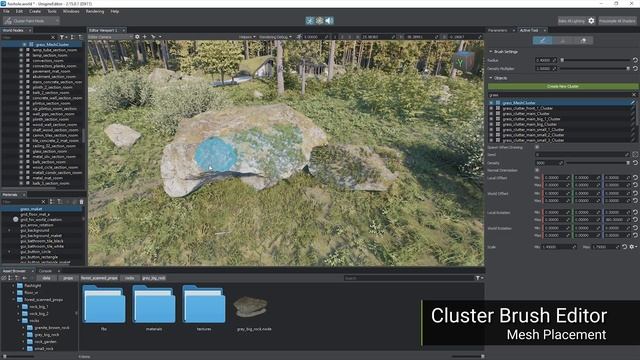This screenshot has height=360, width=640.
Task: Toggle visibility of pavement_mat_room node
Action: [21, 71]
